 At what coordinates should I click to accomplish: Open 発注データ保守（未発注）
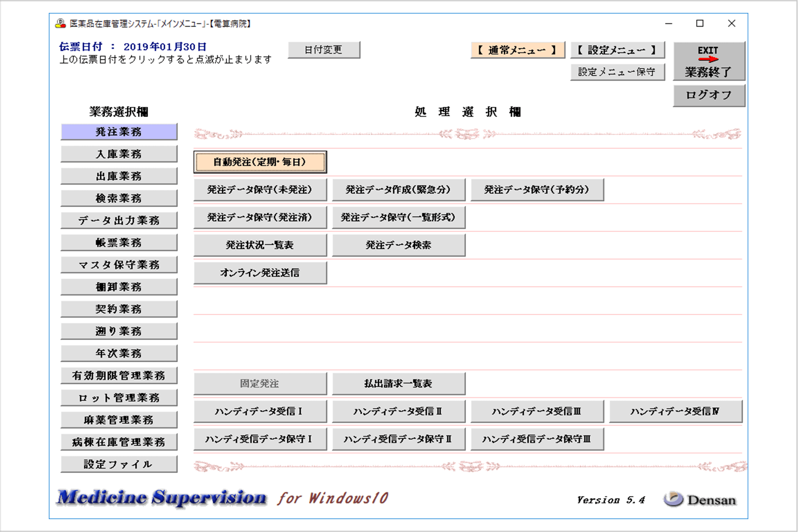(260, 190)
